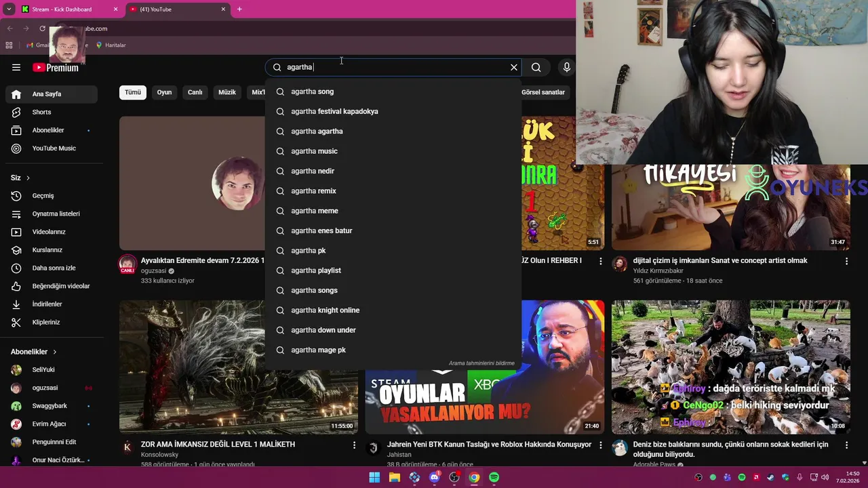Image resolution: width=868 pixels, height=488 pixels.
Task: Play the street cats feeding video thumbnail
Action: pyautogui.click(x=730, y=367)
